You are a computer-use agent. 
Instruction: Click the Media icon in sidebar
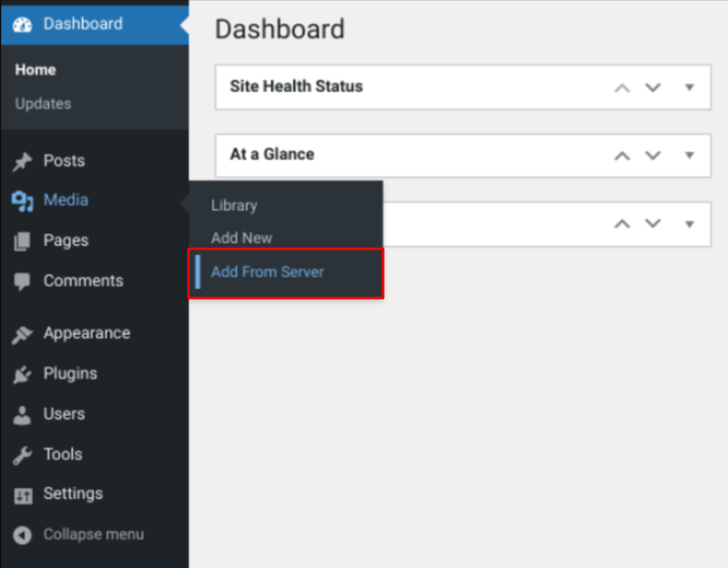(23, 201)
